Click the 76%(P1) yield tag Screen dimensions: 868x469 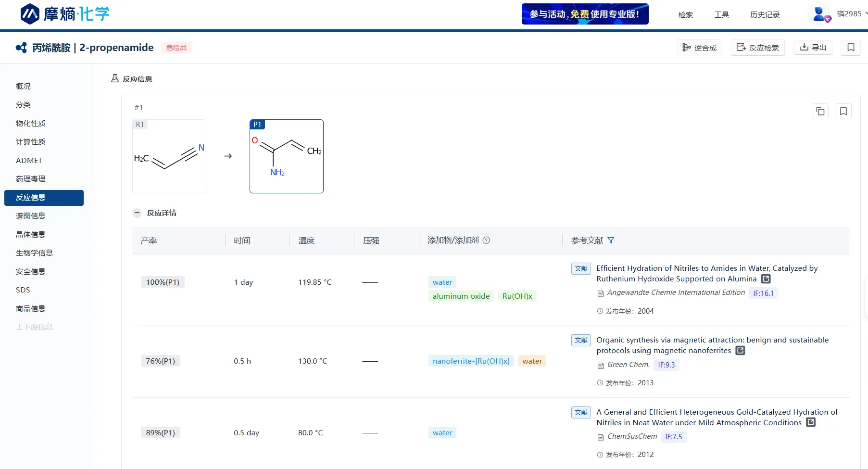(x=161, y=361)
